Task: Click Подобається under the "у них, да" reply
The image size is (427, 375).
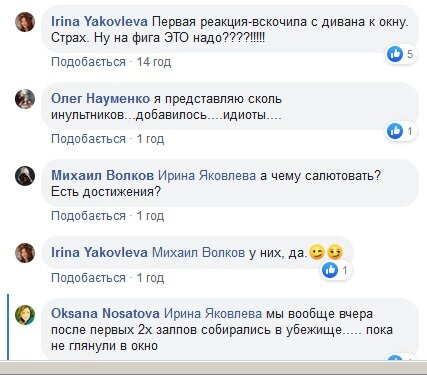Action: (x=88, y=278)
